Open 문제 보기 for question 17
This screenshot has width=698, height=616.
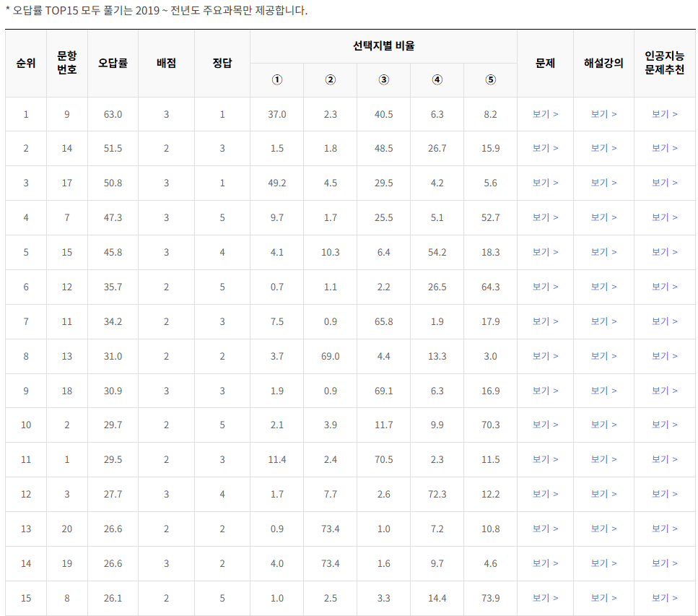point(545,183)
